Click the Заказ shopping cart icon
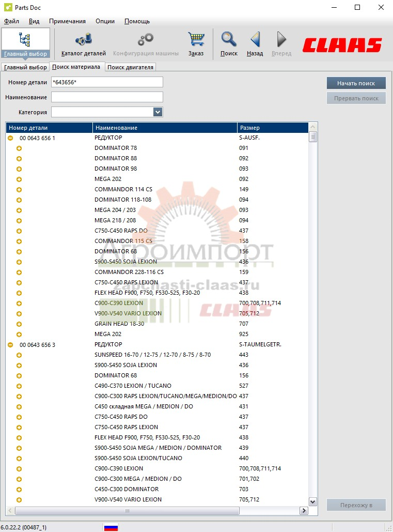 tap(196, 44)
